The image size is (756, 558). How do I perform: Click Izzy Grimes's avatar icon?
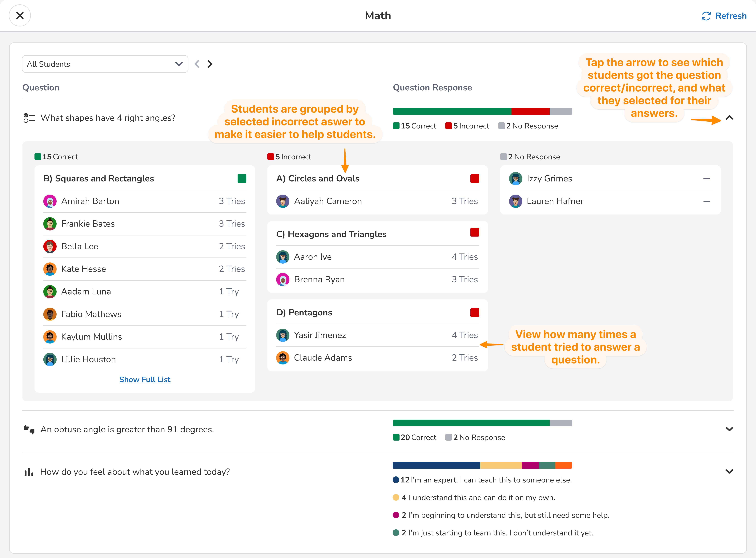point(515,179)
